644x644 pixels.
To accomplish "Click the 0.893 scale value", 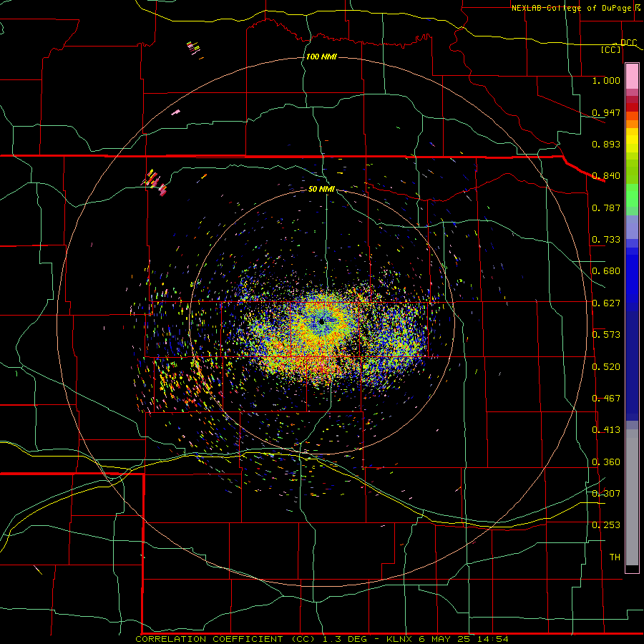I will coord(606,144).
